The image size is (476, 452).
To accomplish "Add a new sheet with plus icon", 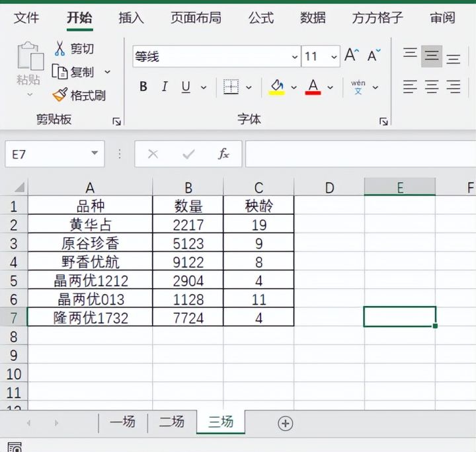I will pos(286,423).
